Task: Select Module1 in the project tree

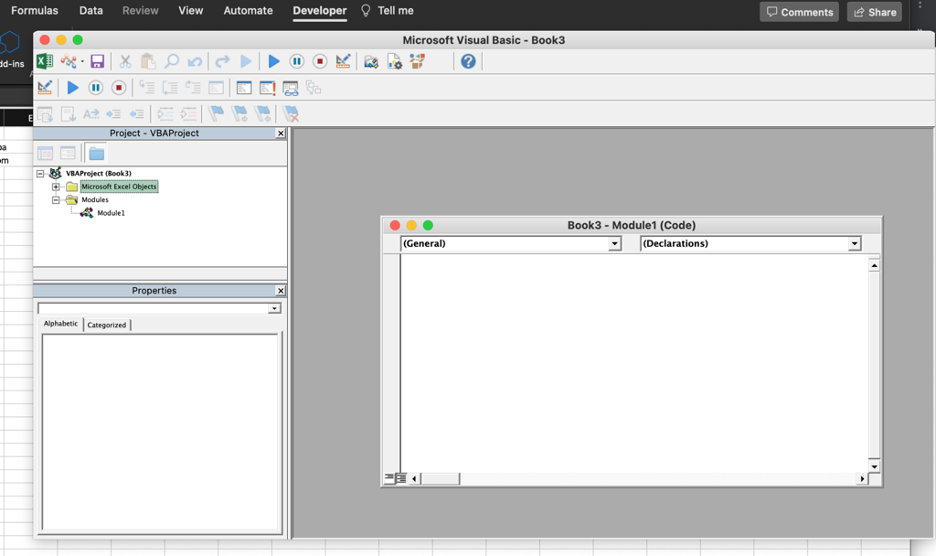Action: [111, 213]
